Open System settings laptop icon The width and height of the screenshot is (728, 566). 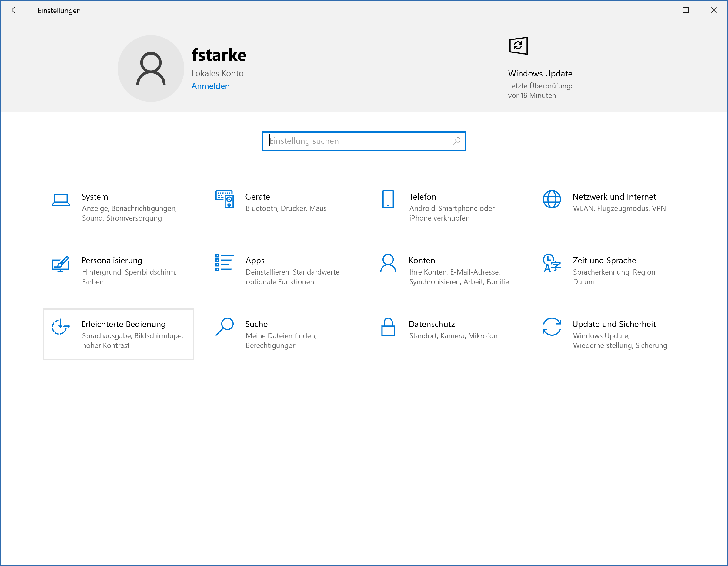(61, 200)
